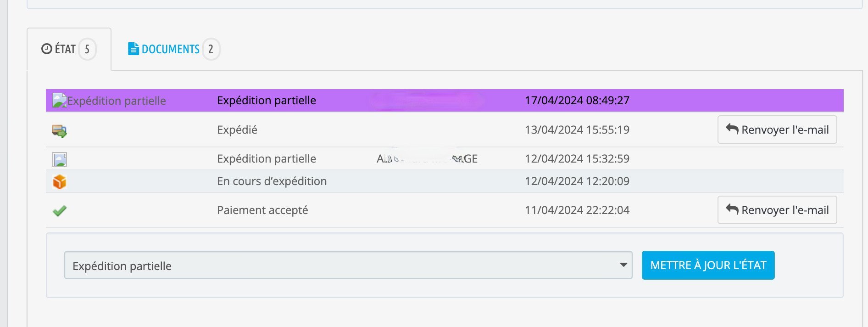The height and width of the screenshot is (327, 868).
Task: Click the 17/04/2024 08:49:27 timestamp
Action: [577, 101]
